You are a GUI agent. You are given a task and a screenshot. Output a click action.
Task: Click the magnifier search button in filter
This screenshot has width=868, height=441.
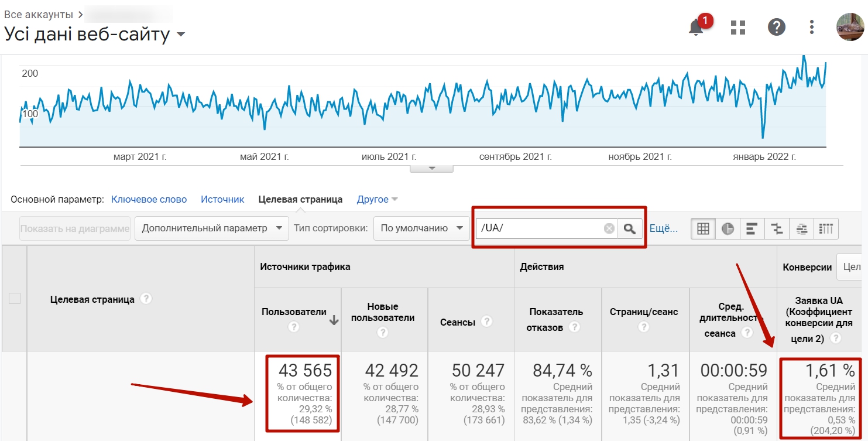pos(630,228)
